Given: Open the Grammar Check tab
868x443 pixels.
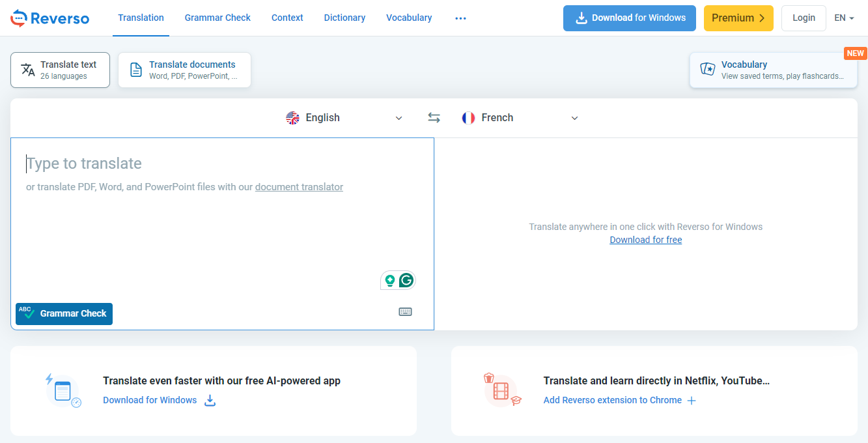Looking at the screenshot, I should [217, 18].
